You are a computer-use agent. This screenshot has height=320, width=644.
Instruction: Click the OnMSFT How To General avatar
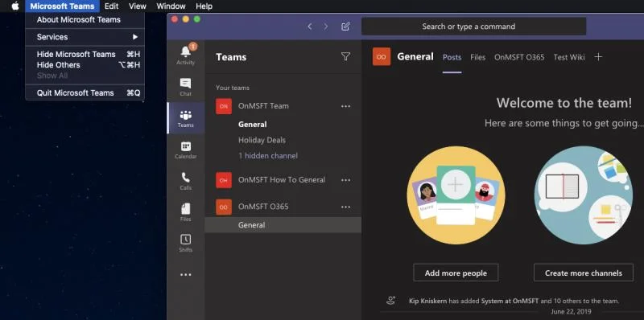point(224,180)
